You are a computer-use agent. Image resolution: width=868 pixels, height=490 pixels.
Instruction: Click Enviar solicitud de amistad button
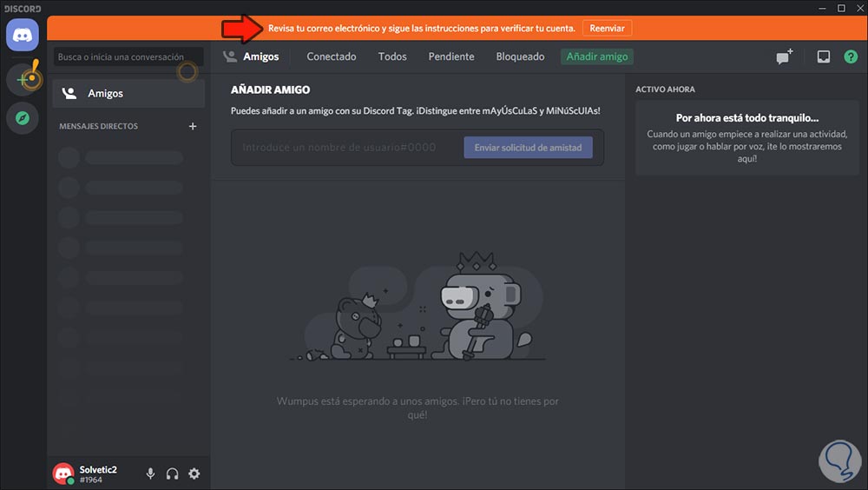click(x=528, y=148)
